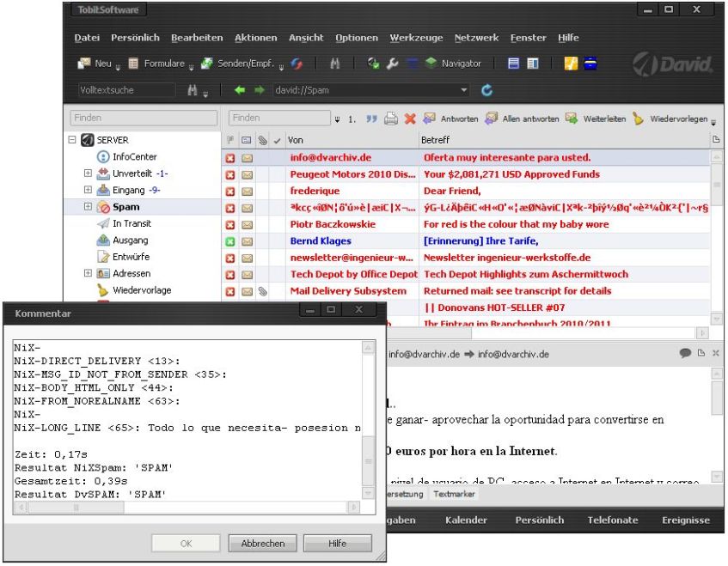
Task: Click envelope icon on Peugeot Motors row
Action: [x=248, y=175]
